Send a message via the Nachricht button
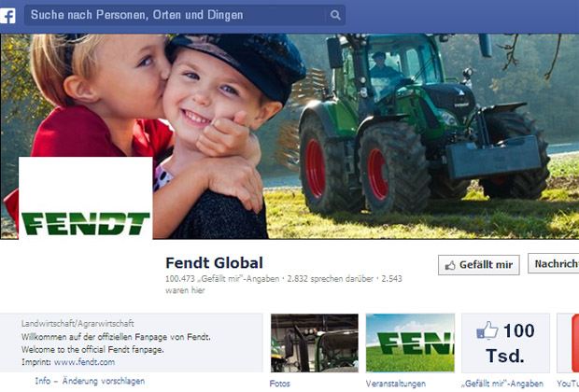The image size is (579, 392). pos(554,263)
